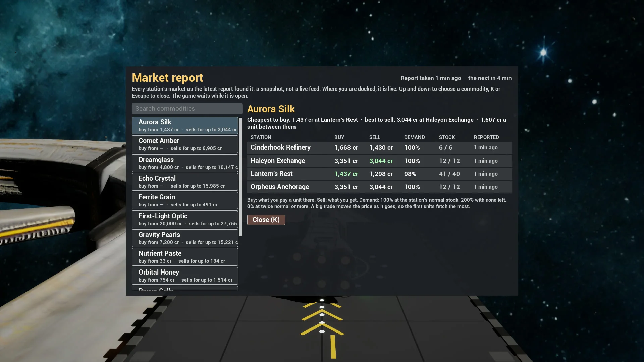Click the 98% demand value
Image resolution: width=644 pixels, height=362 pixels.
410,174
